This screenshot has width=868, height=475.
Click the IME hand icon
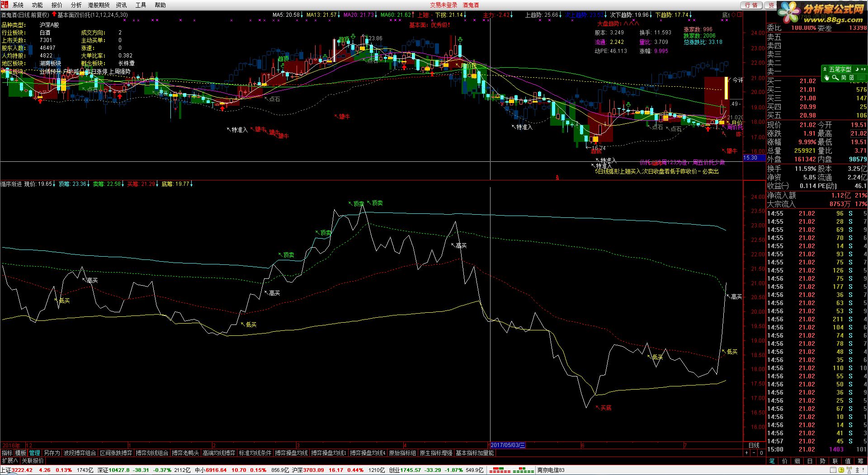(826, 78)
